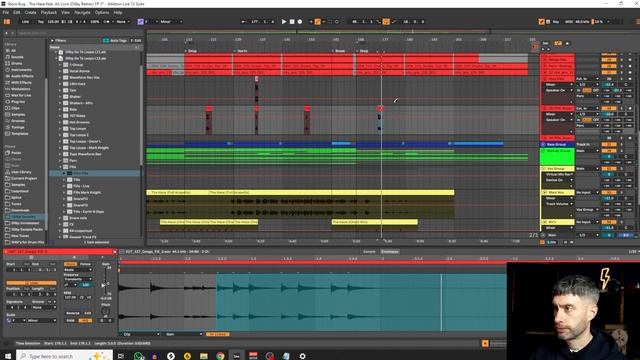640x360 pixels.
Task: Select the Fills - Live folder
Action: tap(81, 186)
